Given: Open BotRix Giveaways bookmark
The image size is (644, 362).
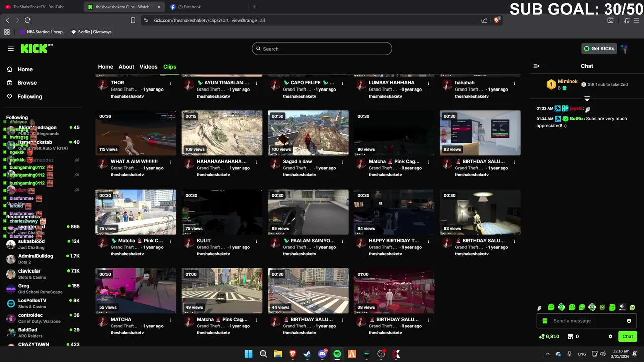Looking at the screenshot, I should [91, 32].
